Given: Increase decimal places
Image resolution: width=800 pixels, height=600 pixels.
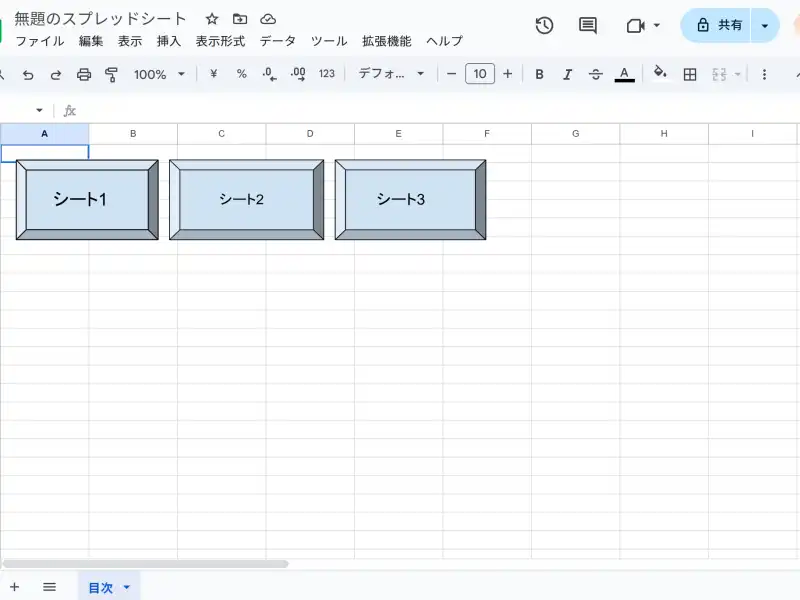Looking at the screenshot, I should (298, 74).
